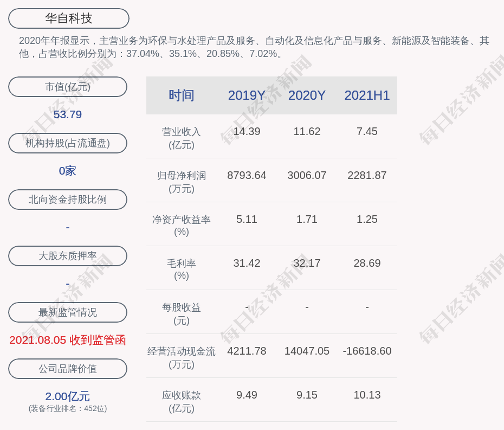504x430 pixels.
Task: Open the 北向资金持股比例 label
Action: pos(68,200)
